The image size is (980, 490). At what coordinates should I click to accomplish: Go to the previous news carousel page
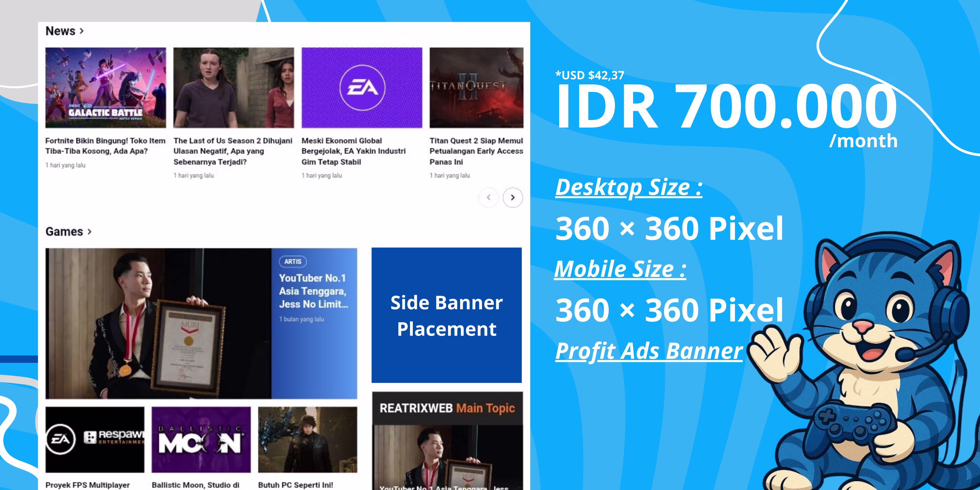click(x=488, y=198)
